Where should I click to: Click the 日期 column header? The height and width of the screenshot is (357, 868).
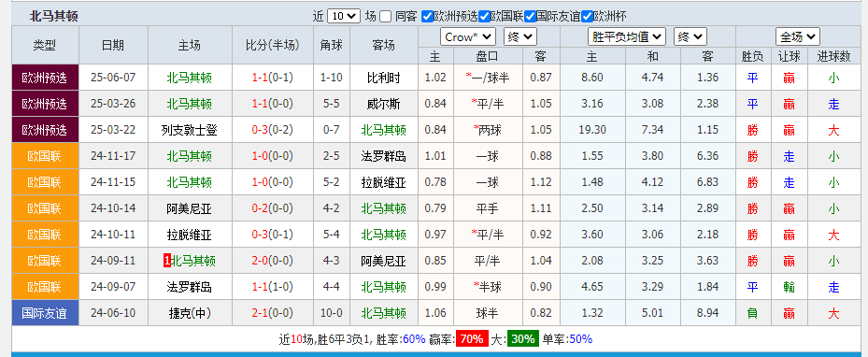[x=113, y=45]
